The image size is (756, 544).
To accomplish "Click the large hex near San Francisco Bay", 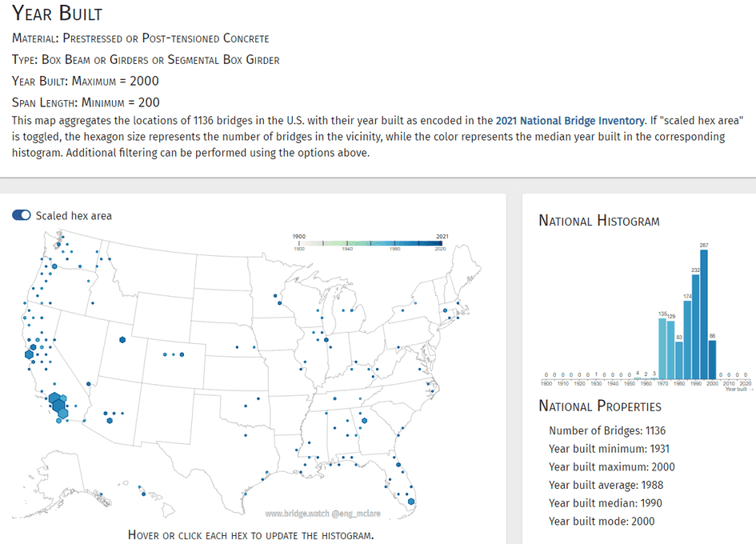I will click(29, 354).
